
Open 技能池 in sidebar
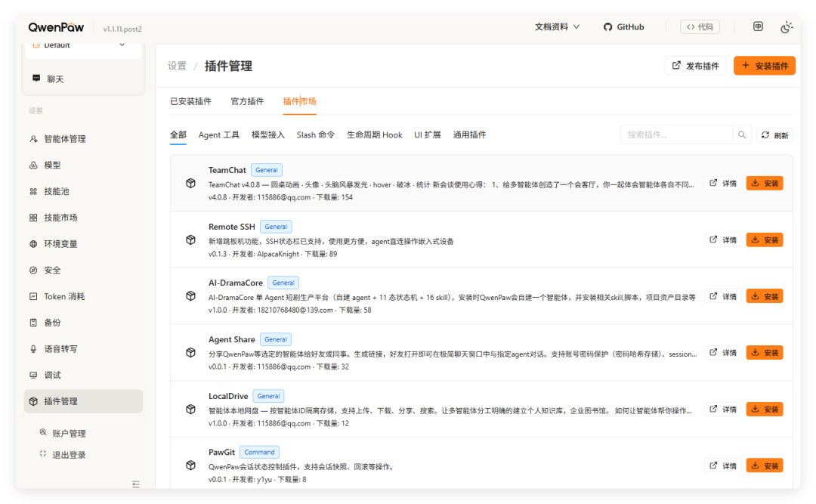(83, 192)
